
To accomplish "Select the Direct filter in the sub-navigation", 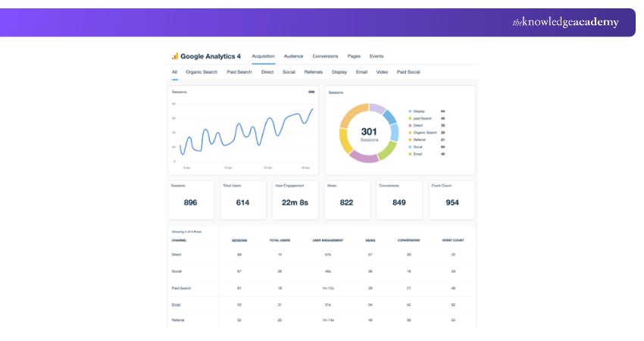I will (x=267, y=72).
